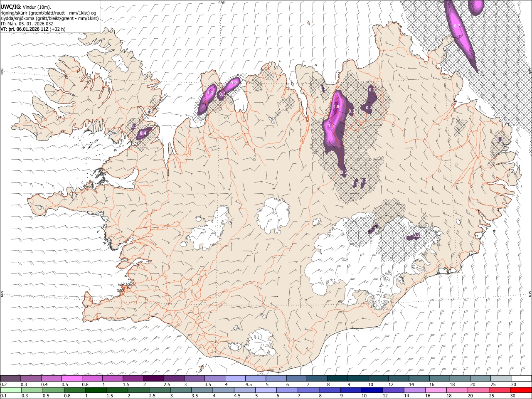
Task: Click the 'VT: þri. 06.01.2026 11Z (+32 h)' line
Action: (x=33, y=30)
